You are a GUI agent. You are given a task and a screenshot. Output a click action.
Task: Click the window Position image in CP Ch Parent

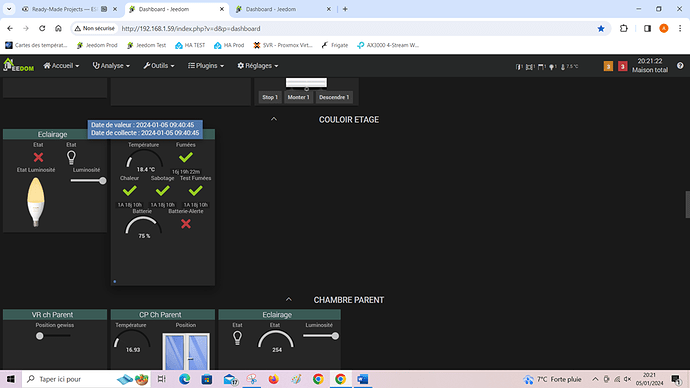click(186, 351)
